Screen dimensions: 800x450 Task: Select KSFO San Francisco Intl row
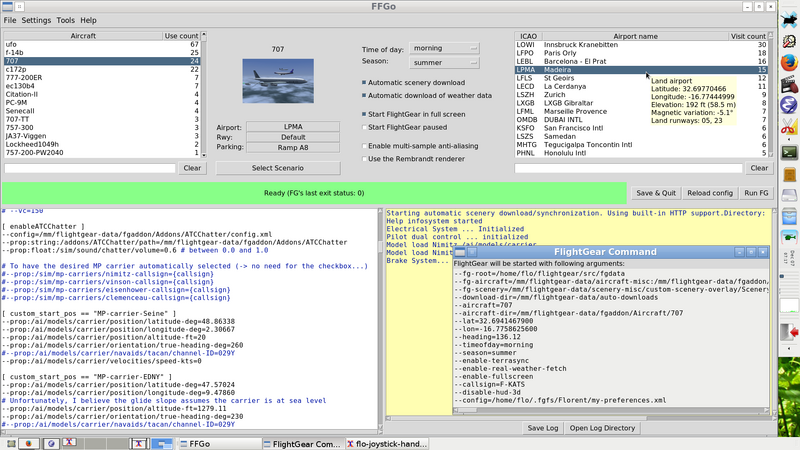641,128
